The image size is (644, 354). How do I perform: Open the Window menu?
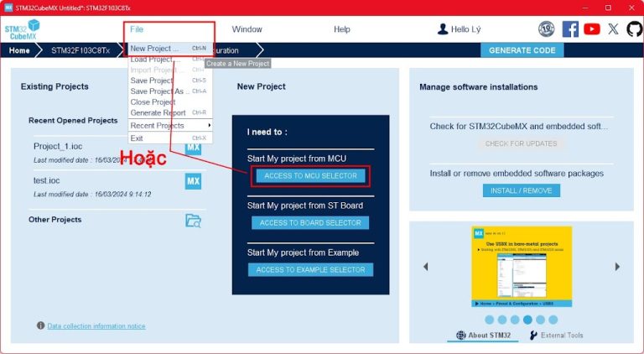[247, 29]
